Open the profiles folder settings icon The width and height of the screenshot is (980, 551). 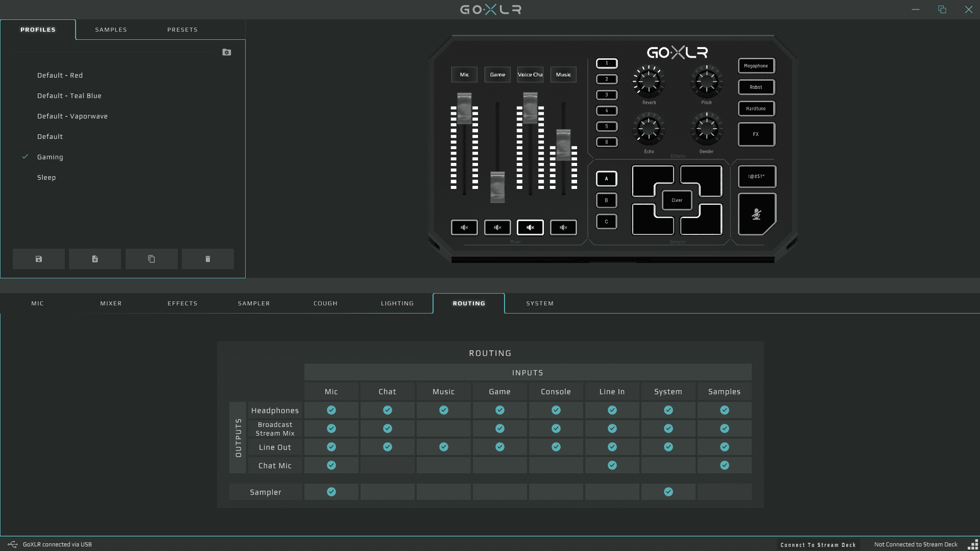pyautogui.click(x=227, y=52)
